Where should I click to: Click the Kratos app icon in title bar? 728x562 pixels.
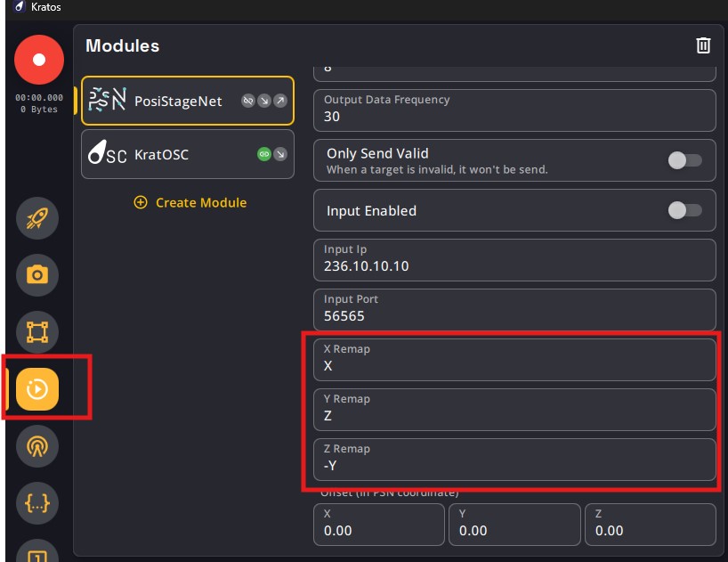pos(19,6)
